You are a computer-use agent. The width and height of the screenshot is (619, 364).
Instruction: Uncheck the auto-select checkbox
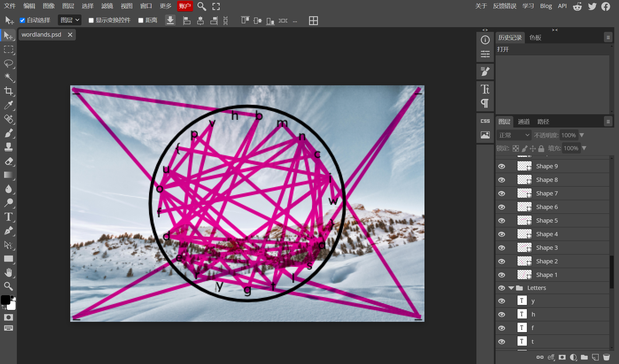pyautogui.click(x=22, y=20)
